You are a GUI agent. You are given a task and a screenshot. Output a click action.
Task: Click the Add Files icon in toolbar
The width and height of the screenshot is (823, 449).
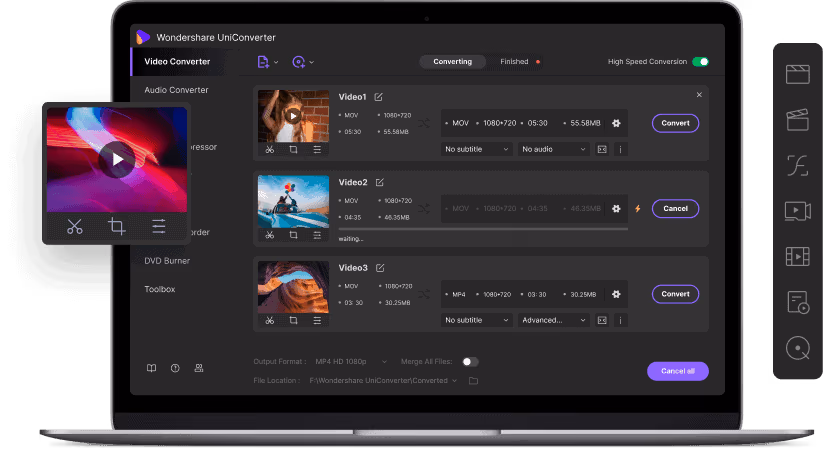coord(264,62)
